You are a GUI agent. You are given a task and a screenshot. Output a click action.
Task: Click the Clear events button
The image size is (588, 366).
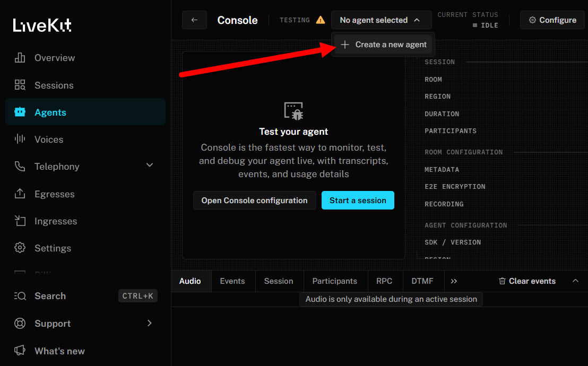(x=527, y=281)
